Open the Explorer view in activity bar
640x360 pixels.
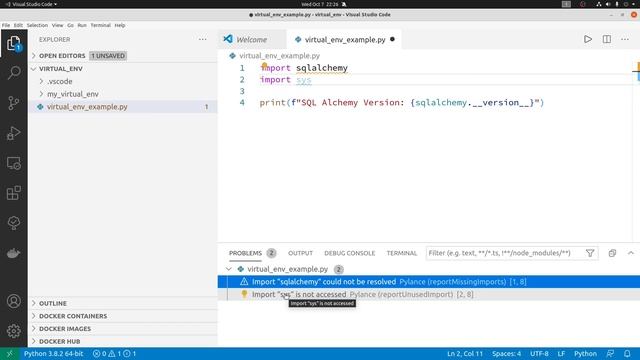(13, 43)
